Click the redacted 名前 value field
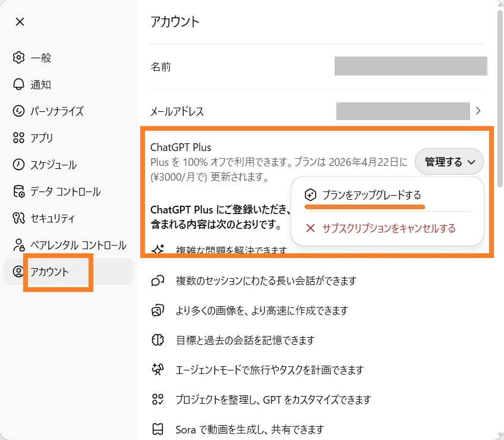The width and height of the screenshot is (504, 440). click(411, 66)
